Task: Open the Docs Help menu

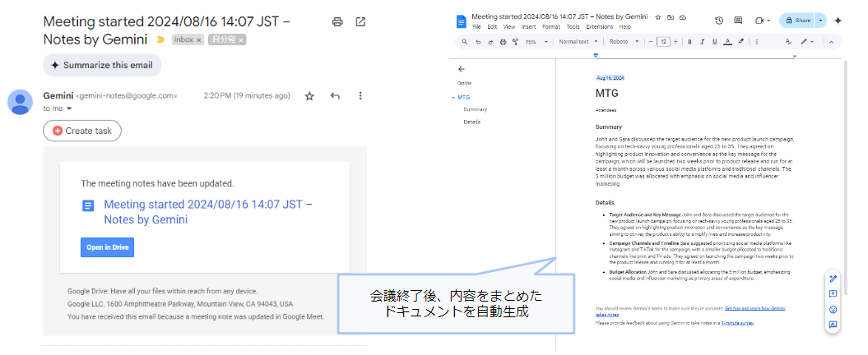Action: coord(625,26)
